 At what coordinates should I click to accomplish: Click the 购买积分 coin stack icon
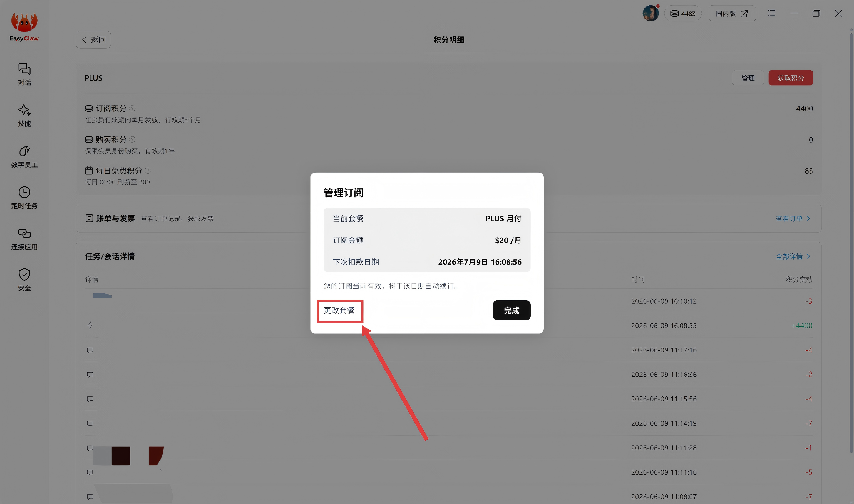[89, 139]
